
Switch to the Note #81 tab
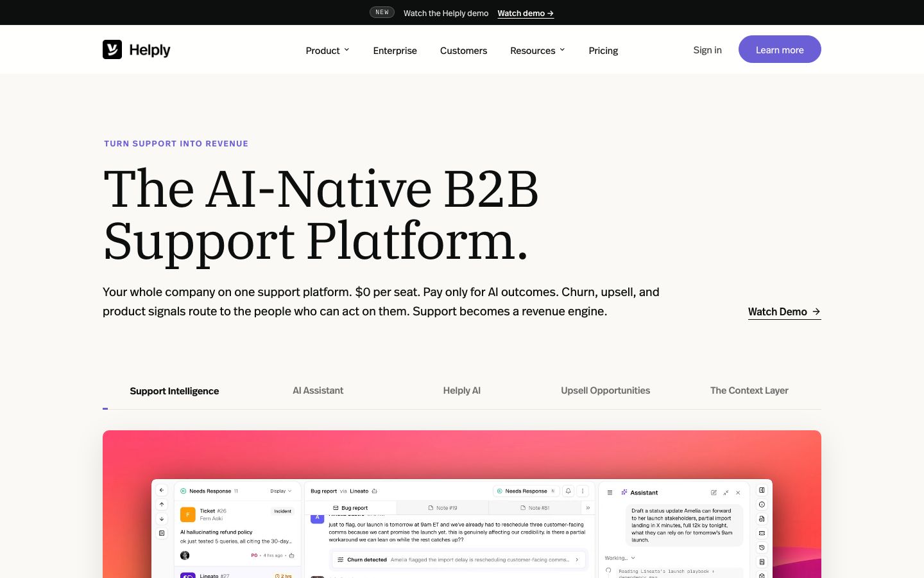535,508
